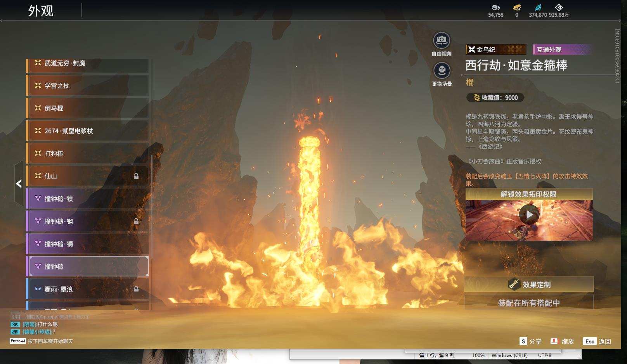Click the blue tornado currency icon above 374,870
627x364 pixels.
538,7
